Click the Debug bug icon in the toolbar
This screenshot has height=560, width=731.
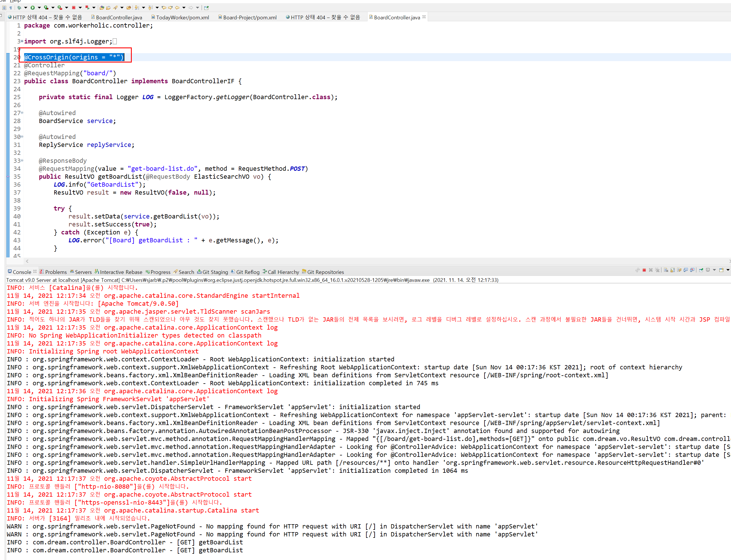pyautogui.click(x=19, y=8)
